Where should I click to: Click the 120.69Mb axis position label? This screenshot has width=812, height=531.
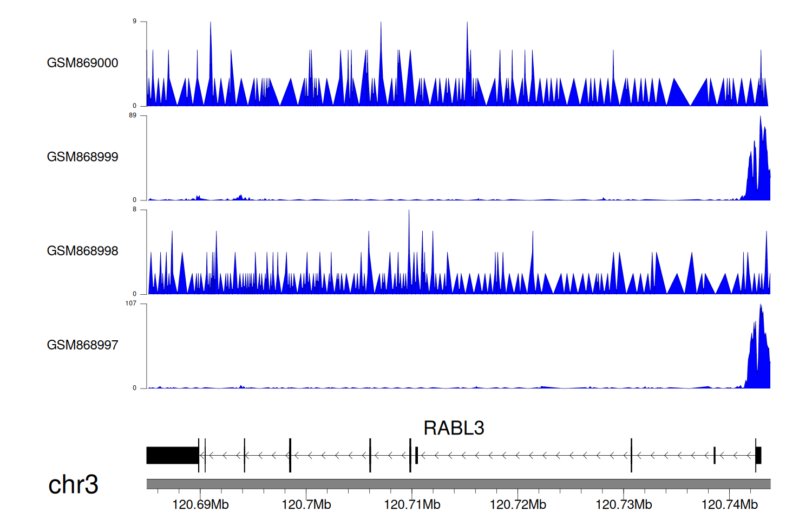[x=200, y=505]
